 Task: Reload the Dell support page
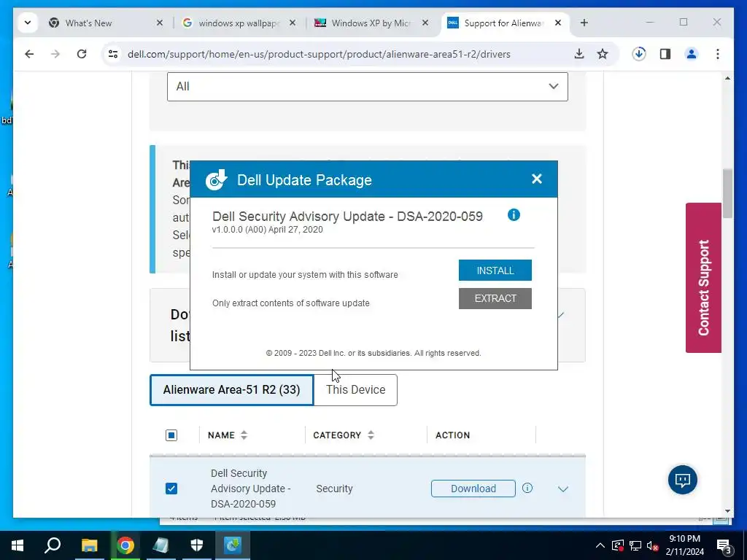point(82,54)
